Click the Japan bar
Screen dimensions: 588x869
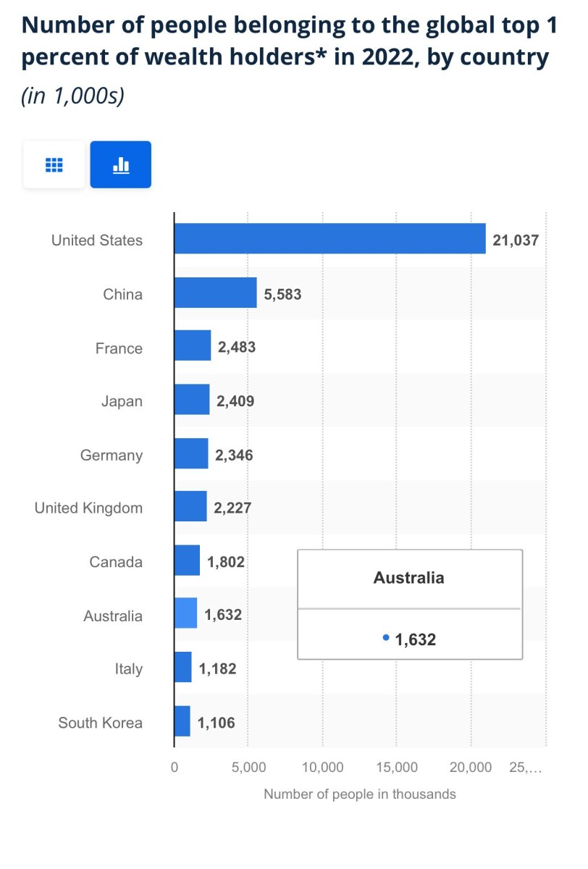click(x=191, y=400)
